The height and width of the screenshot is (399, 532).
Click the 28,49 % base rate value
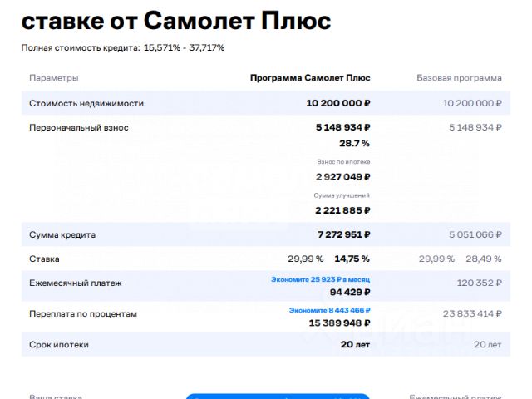coord(484,259)
